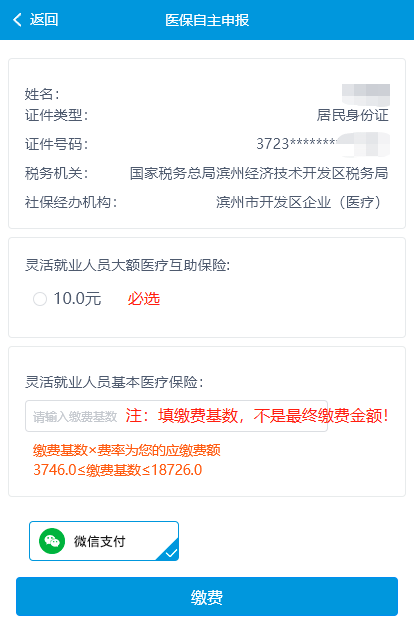Click the 医保自主申报 page title
Image resolution: width=414 pixels, height=630 pixels.
pos(207,20)
